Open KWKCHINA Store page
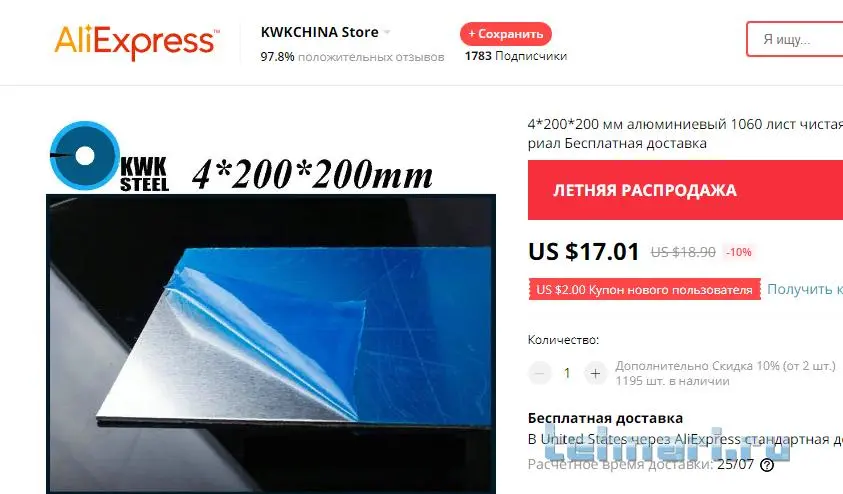This screenshot has height=494, width=843. click(x=319, y=32)
